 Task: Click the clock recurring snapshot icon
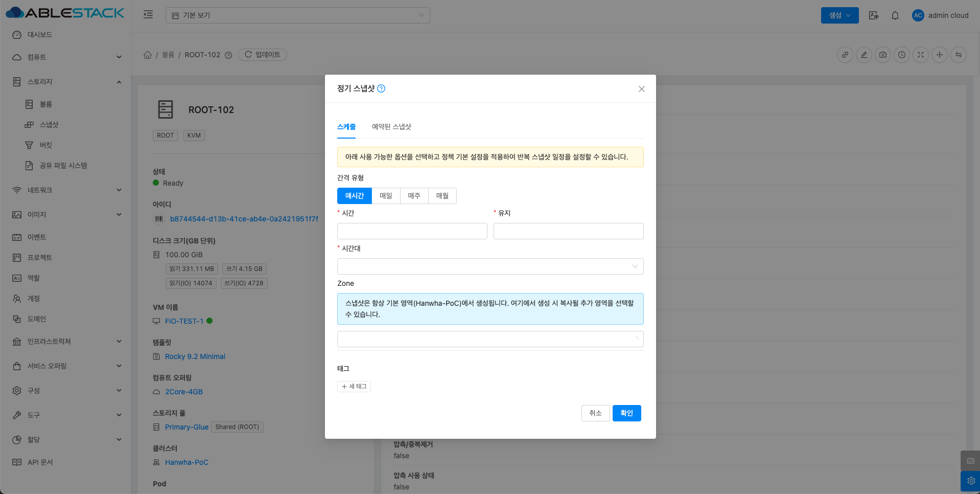(x=902, y=55)
